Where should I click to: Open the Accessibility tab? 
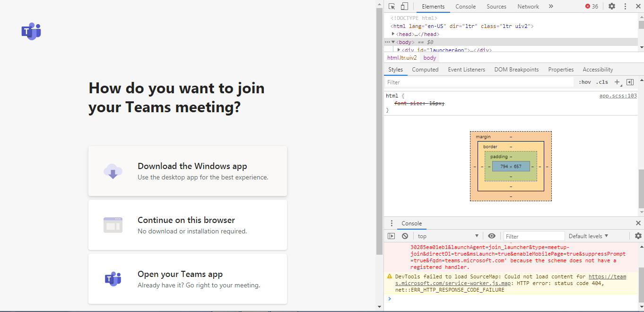[x=598, y=70]
